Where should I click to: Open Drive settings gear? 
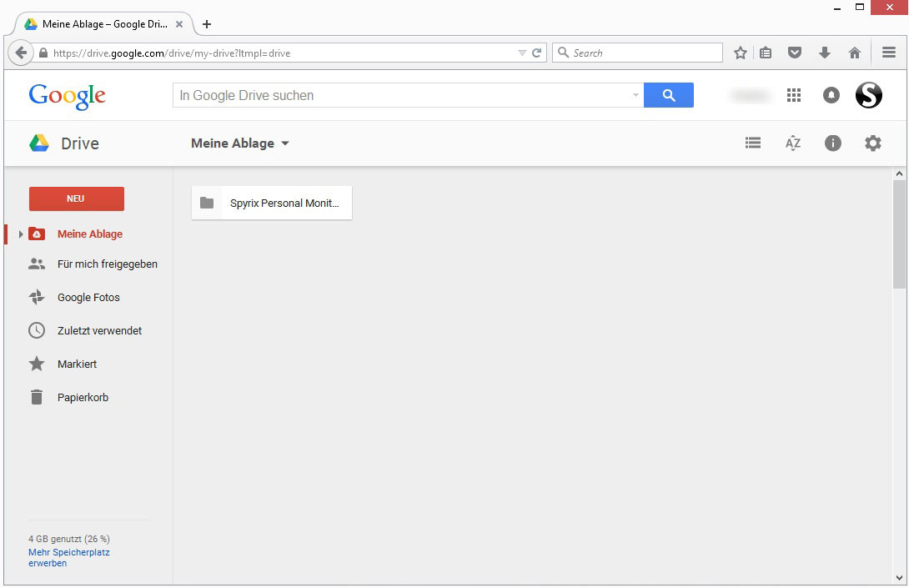[x=872, y=143]
